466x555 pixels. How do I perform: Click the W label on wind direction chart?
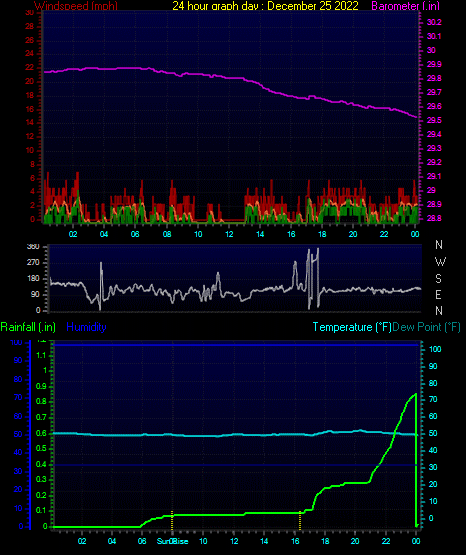pos(440,262)
